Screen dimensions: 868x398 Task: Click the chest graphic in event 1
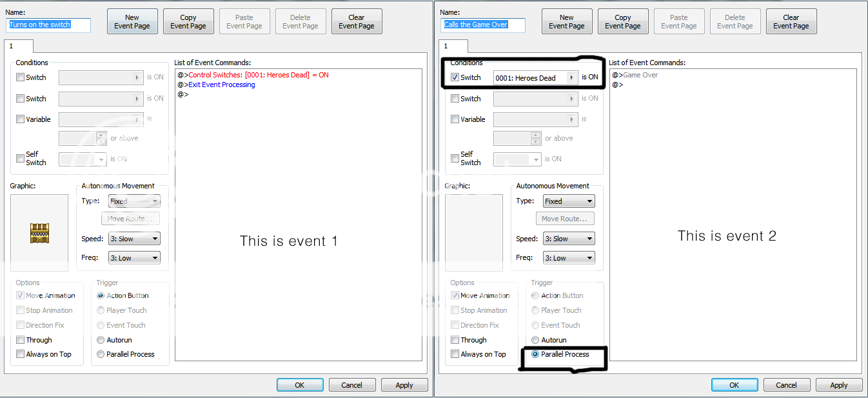pyautogui.click(x=39, y=233)
